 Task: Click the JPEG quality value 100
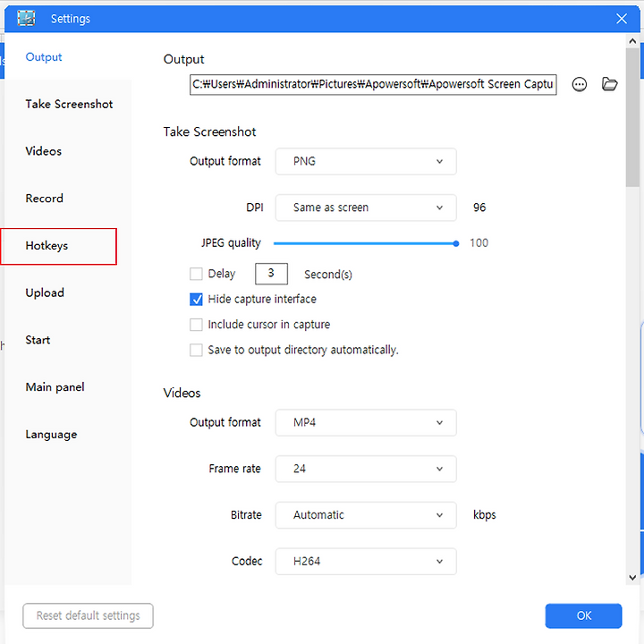(x=479, y=243)
